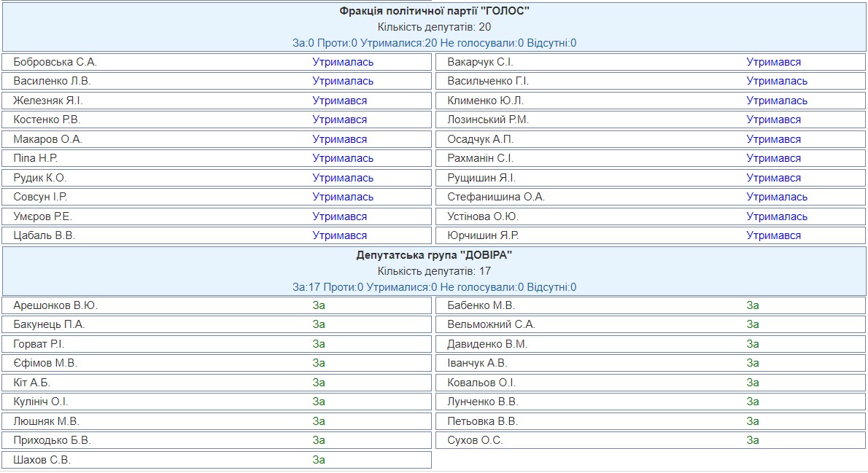The width and height of the screenshot is (868, 473).
Task: Select deputy Железняк Я.І. in the list
Action: pos(53,101)
